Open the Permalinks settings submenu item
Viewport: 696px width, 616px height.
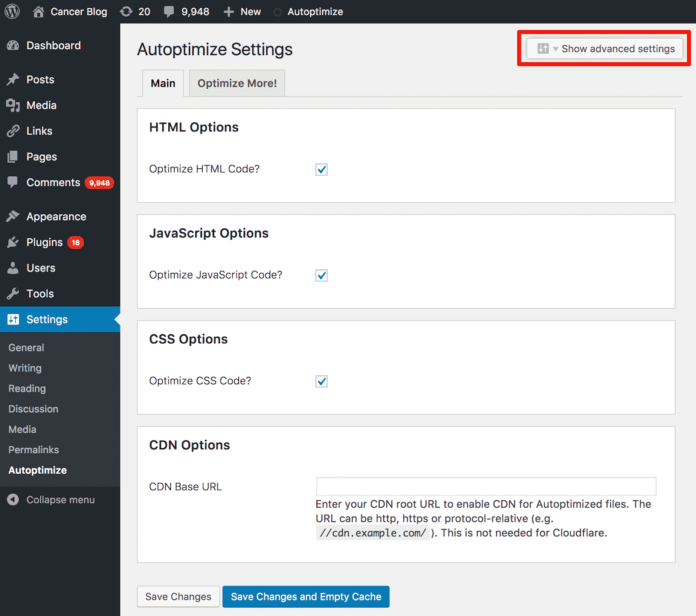[33, 450]
